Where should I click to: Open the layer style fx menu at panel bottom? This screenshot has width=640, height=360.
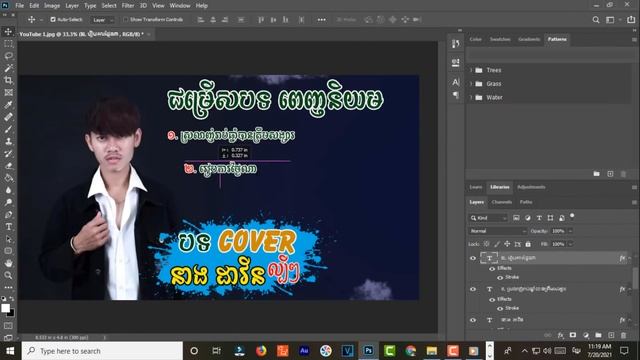click(560, 335)
